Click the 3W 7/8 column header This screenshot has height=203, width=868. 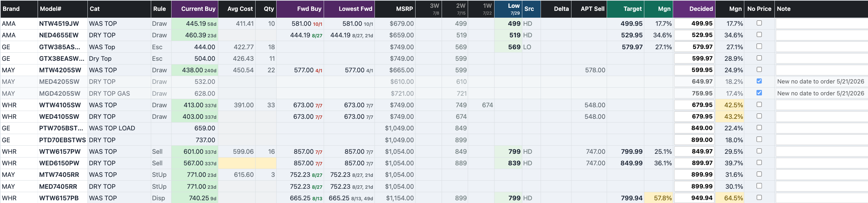point(428,9)
